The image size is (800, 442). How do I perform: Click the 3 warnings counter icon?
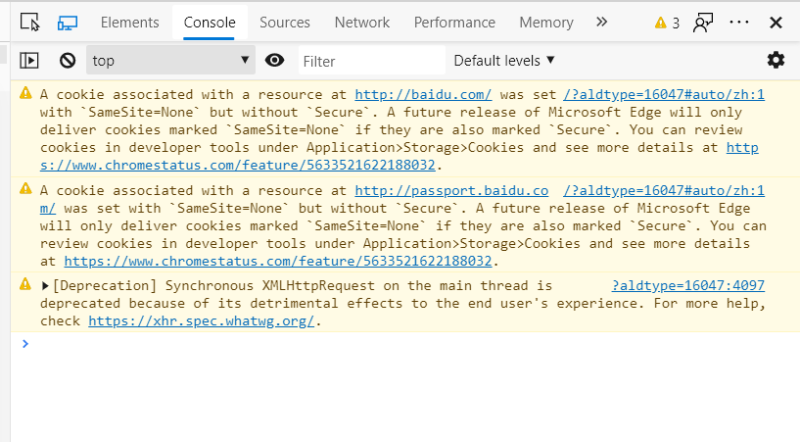(x=667, y=23)
